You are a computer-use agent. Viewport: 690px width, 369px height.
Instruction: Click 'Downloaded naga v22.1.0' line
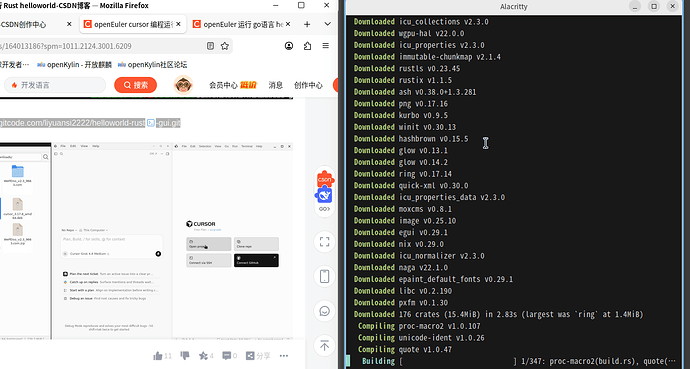pos(400,268)
